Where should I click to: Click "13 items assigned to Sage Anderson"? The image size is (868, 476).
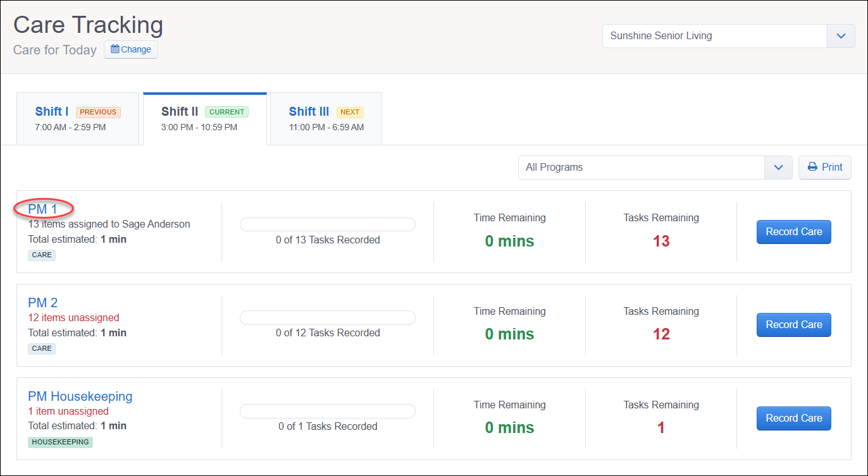click(x=109, y=224)
